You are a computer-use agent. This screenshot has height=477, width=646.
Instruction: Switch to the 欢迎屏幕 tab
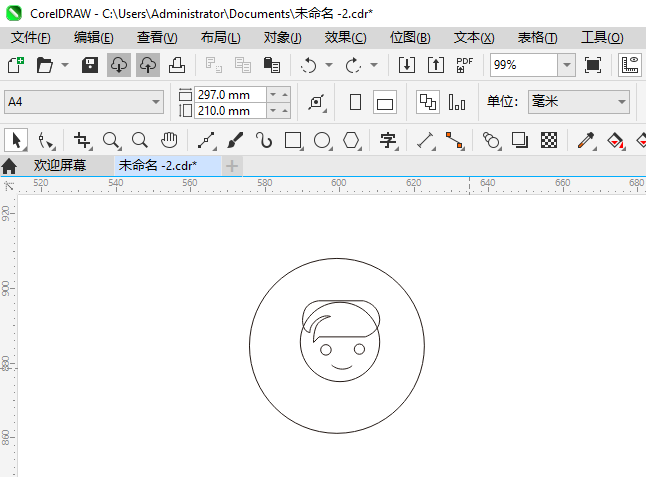point(60,166)
